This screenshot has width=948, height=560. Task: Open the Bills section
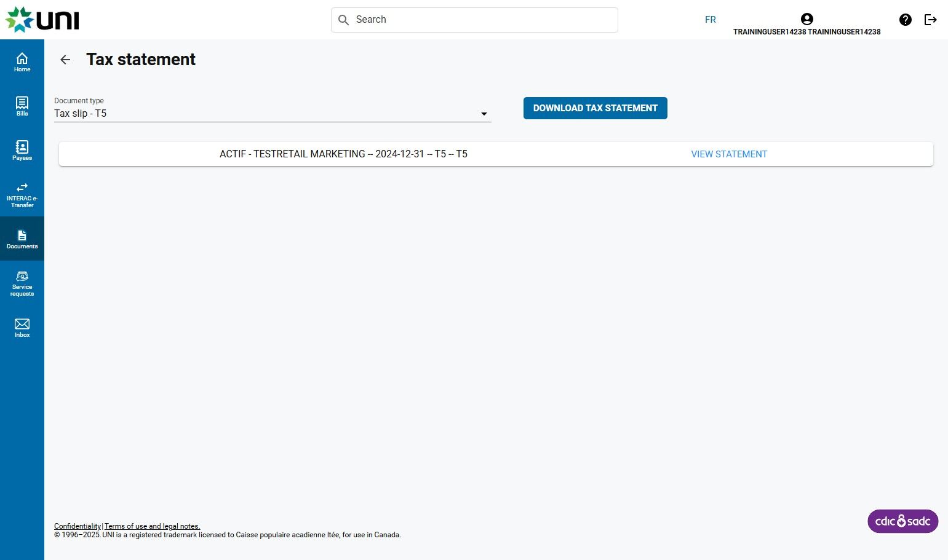(x=22, y=106)
